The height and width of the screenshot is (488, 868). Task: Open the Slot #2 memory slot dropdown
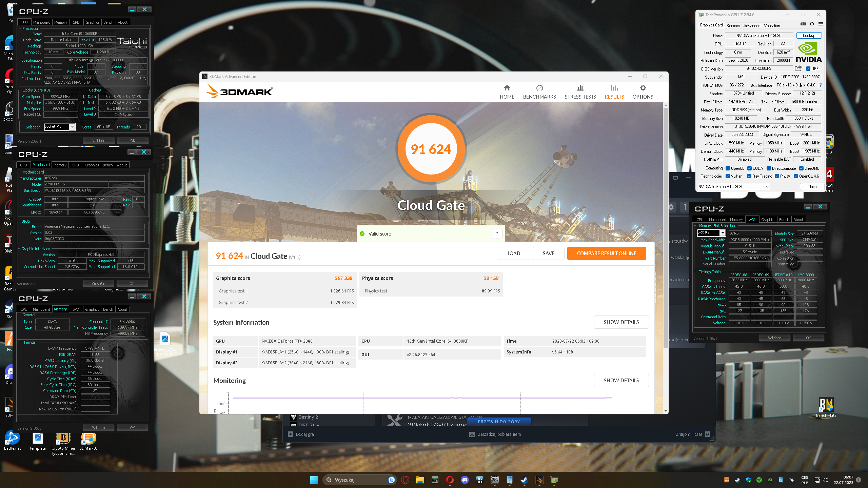click(x=711, y=232)
